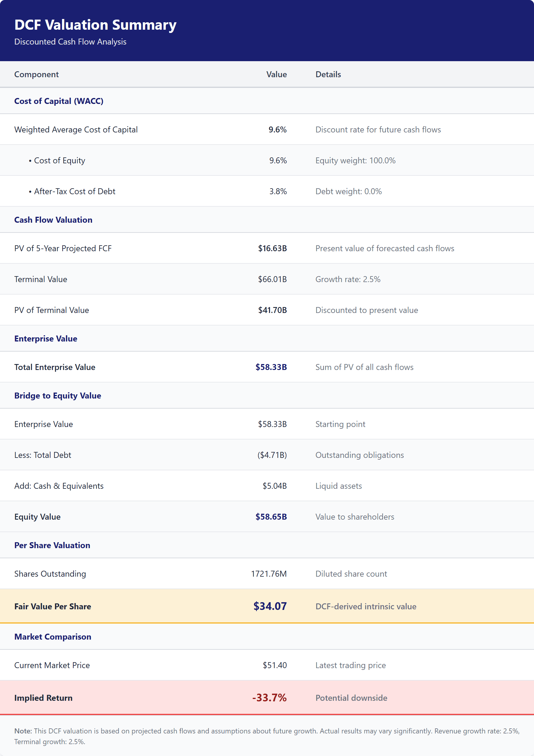
Task: Select the Fair Value Per Share label
Action: click(53, 607)
